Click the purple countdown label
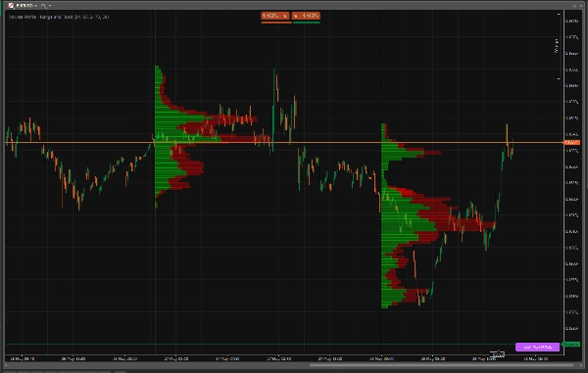588x373 pixels. tap(537, 347)
